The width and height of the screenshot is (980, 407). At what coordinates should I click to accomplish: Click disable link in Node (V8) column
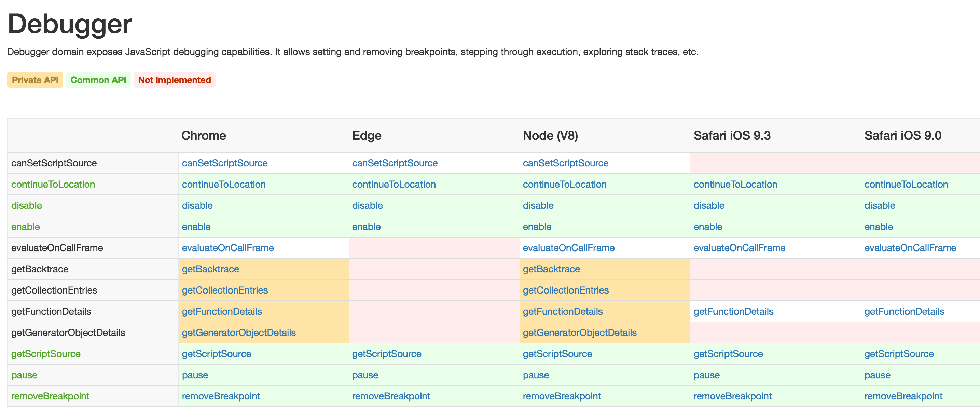click(538, 206)
